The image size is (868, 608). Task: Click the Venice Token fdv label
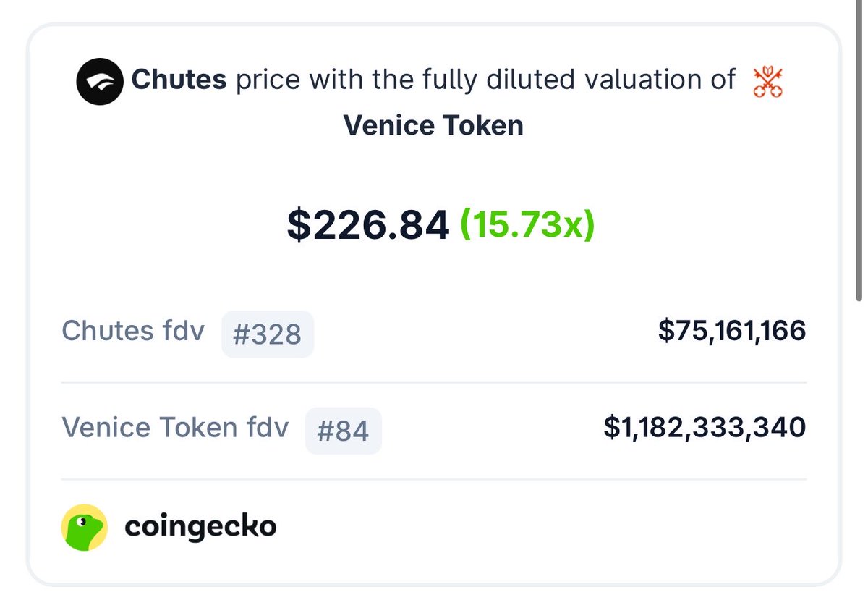coord(175,427)
